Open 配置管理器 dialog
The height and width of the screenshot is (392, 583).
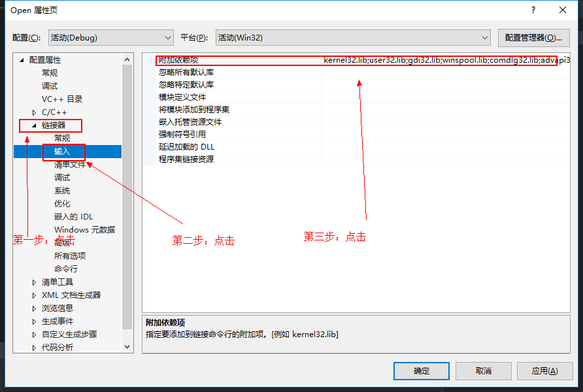pos(533,37)
